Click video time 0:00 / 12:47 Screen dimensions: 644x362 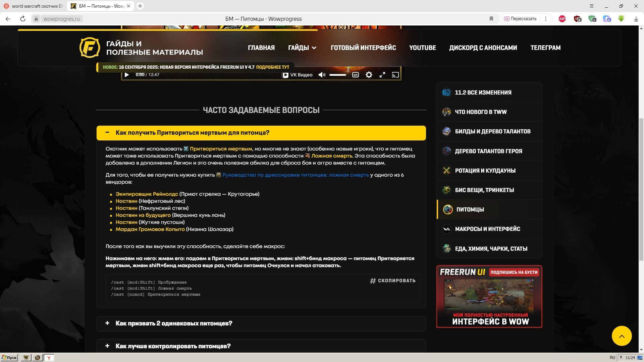148,75
